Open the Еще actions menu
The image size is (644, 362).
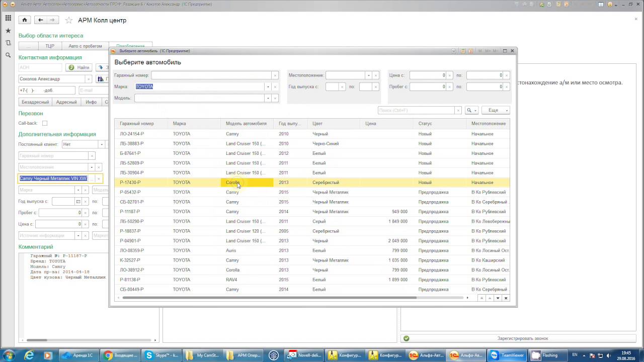pos(496,110)
